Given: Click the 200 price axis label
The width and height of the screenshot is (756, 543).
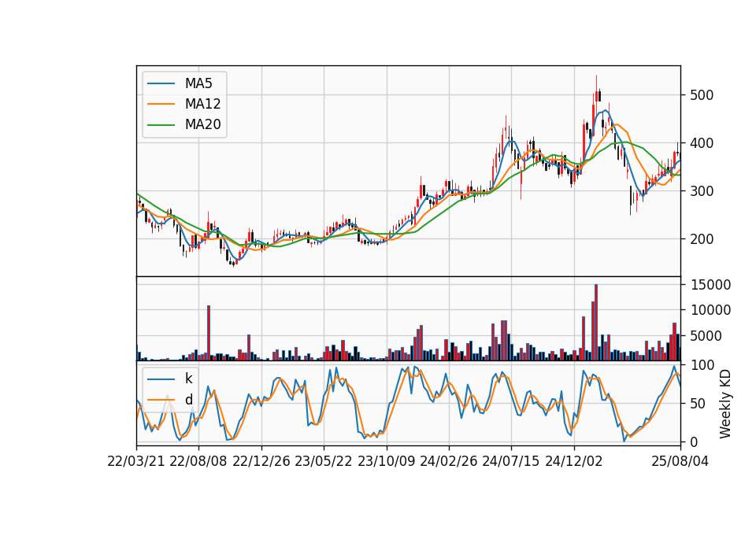Looking at the screenshot, I should point(702,239).
